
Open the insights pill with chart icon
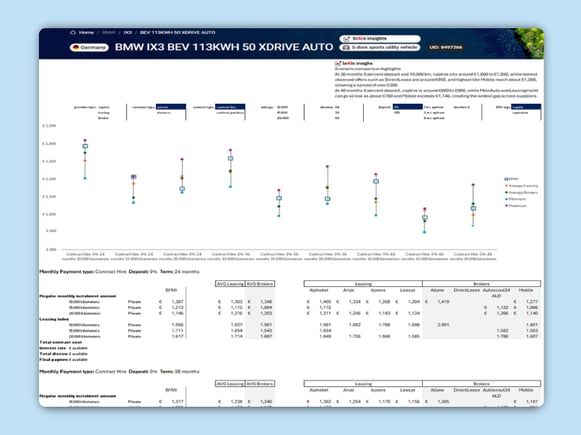pos(380,39)
